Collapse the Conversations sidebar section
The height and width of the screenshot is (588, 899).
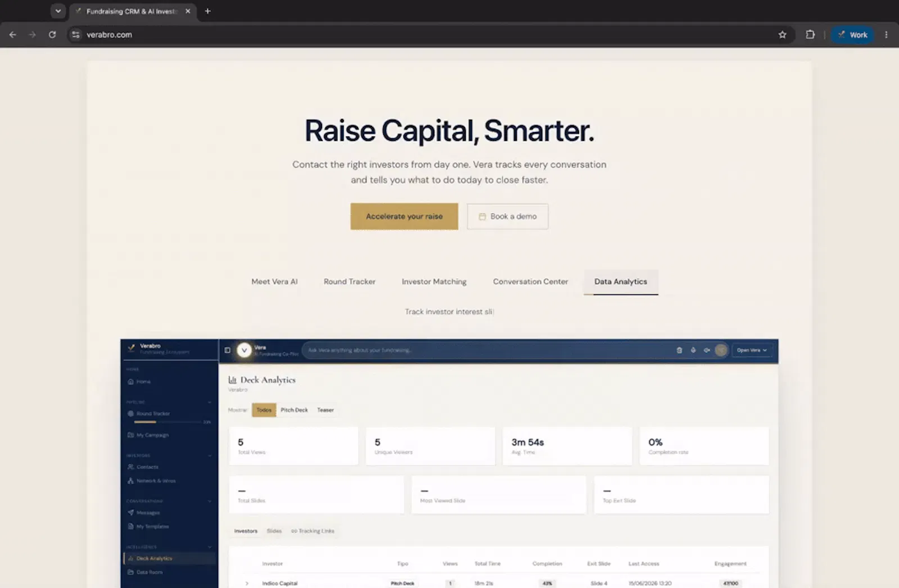click(x=210, y=501)
